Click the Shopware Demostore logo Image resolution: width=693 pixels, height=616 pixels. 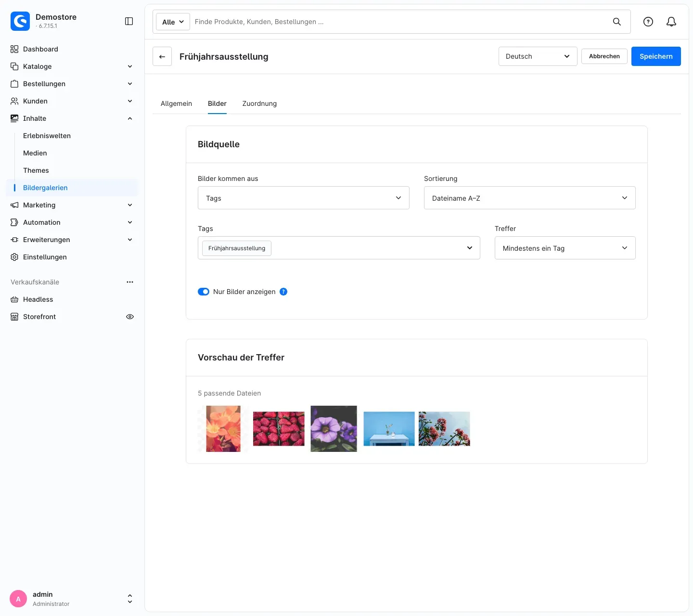20,21
